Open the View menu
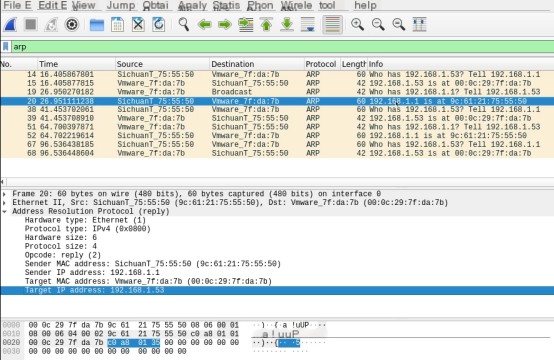Image resolution: width=554 pixels, height=360 pixels. point(83,5)
